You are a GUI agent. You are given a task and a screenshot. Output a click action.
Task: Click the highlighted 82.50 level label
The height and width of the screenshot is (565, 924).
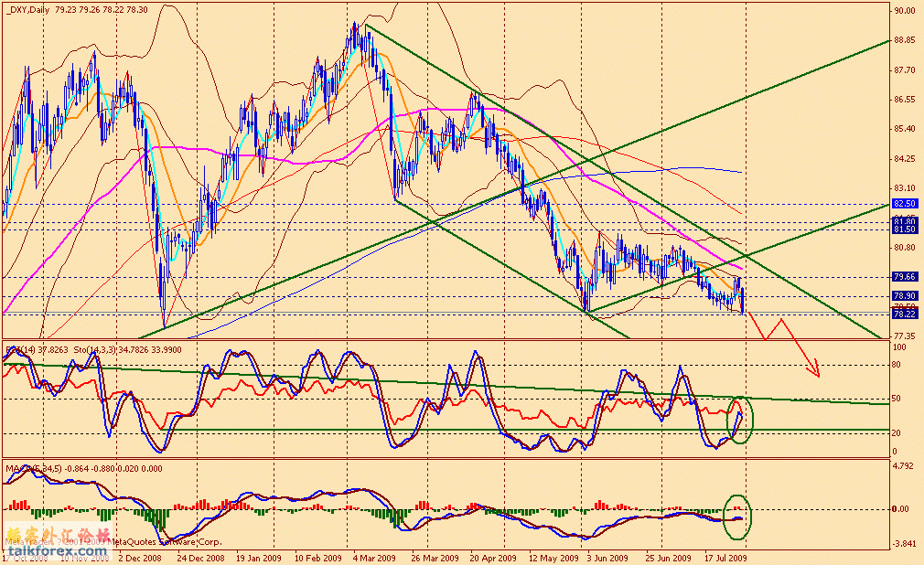[x=905, y=203]
